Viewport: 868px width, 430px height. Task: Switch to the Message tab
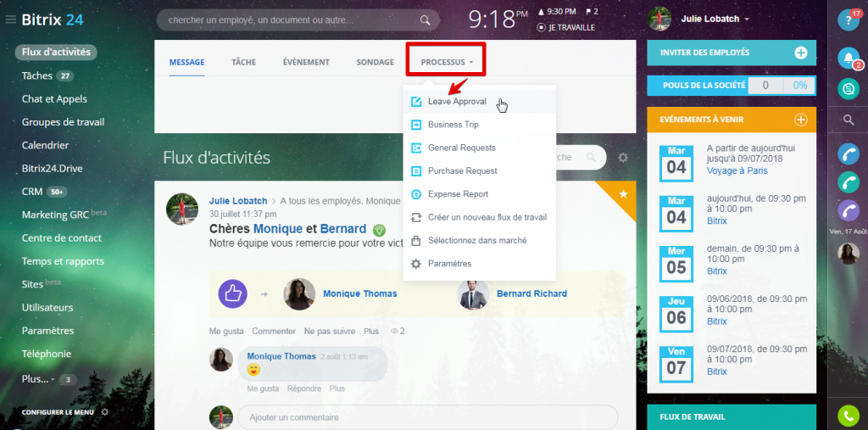click(187, 62)
